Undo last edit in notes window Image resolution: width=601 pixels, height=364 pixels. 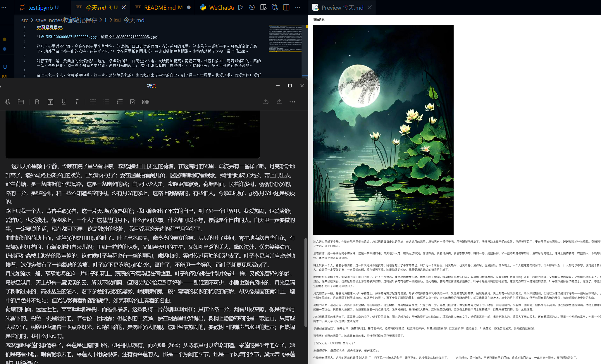[266, 102]
